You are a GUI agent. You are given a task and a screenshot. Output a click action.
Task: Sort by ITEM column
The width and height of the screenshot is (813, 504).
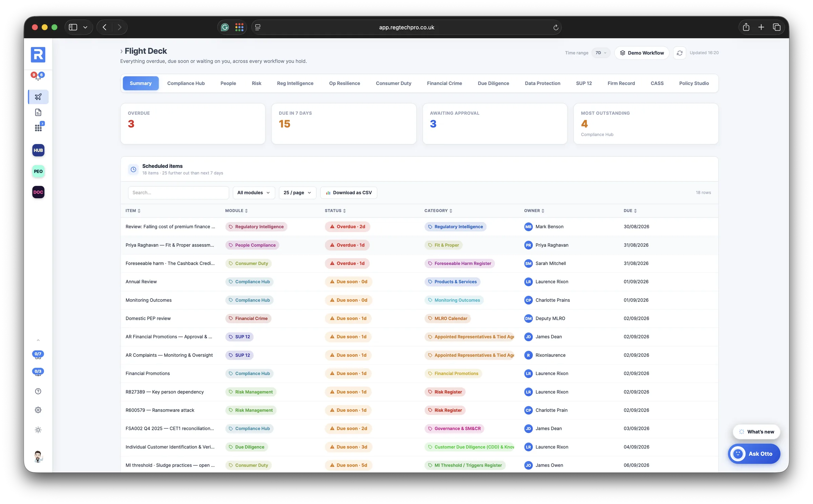pyautogui.click(x=133, y=211)
